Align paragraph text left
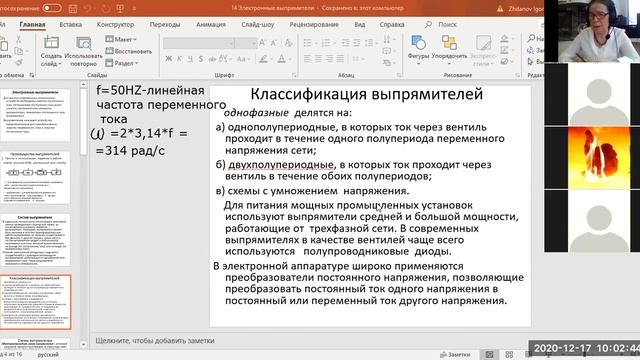 307,59
